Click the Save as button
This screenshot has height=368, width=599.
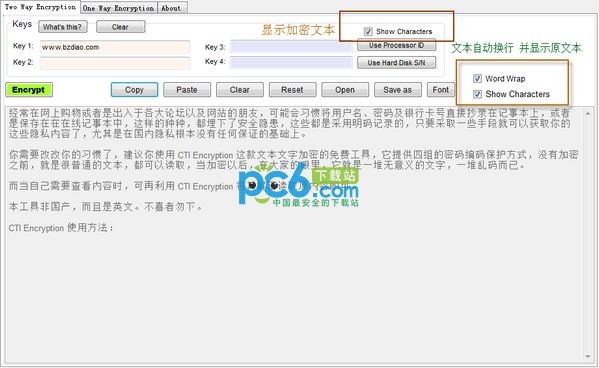click(398, 90)
